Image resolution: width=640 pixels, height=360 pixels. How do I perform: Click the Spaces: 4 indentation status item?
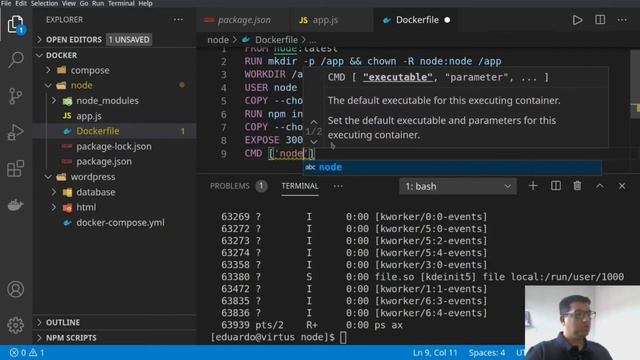(x=487, y=353)
